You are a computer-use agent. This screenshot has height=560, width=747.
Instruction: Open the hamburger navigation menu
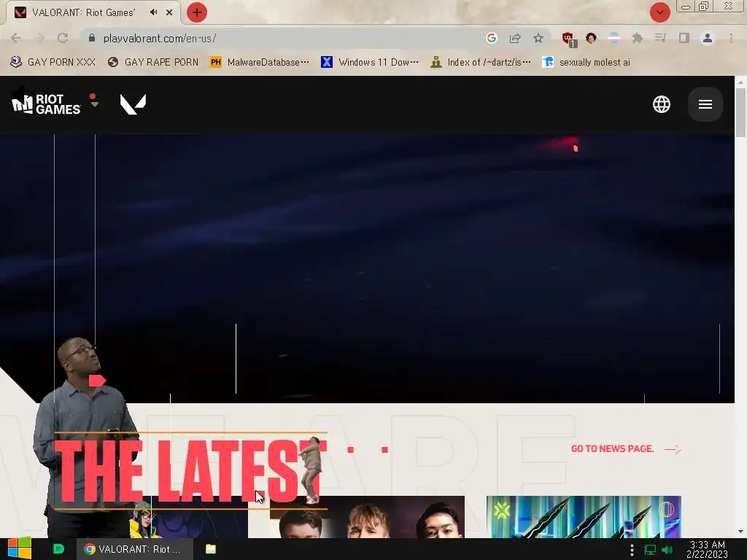tap(705, 104)
